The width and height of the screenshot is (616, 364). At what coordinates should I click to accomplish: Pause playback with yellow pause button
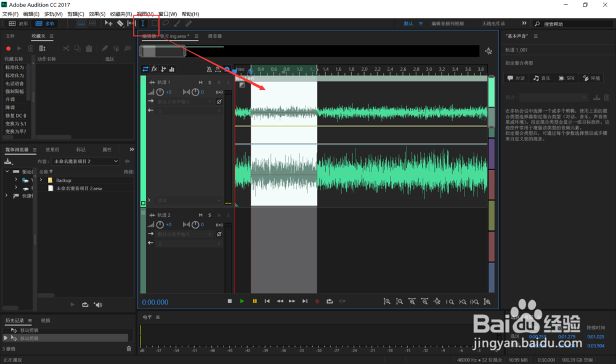point(254,301)
